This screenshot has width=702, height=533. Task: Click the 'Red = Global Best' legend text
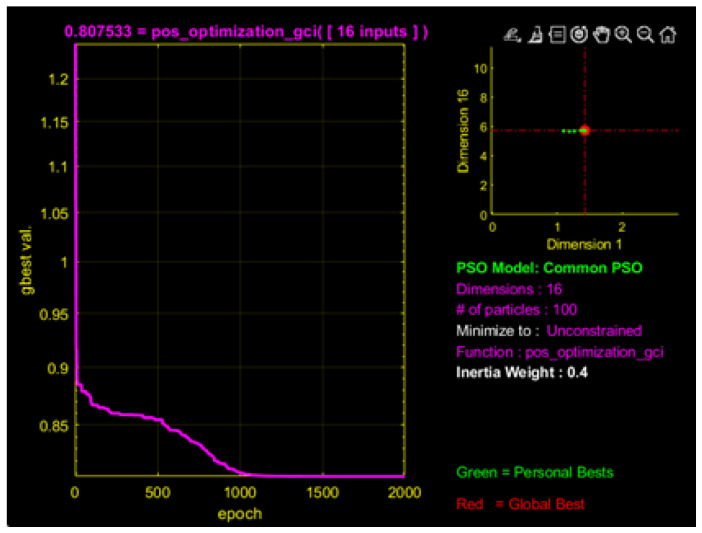520,504
